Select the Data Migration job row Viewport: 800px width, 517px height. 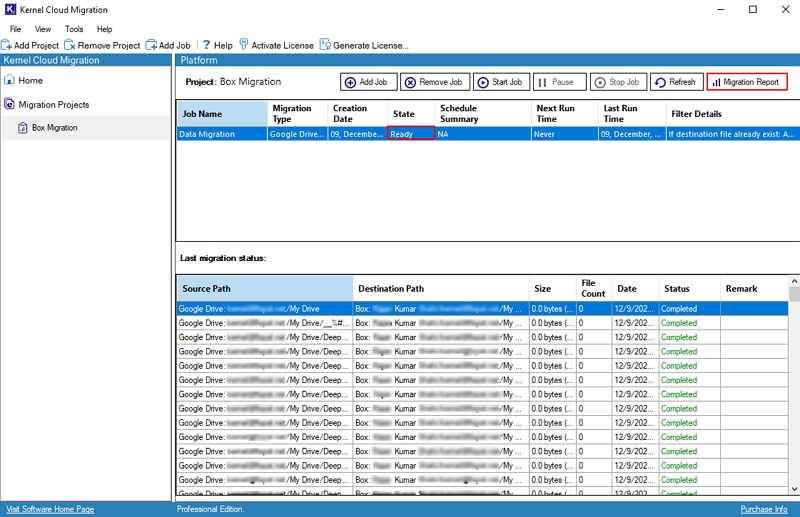(x=488, y=134)
